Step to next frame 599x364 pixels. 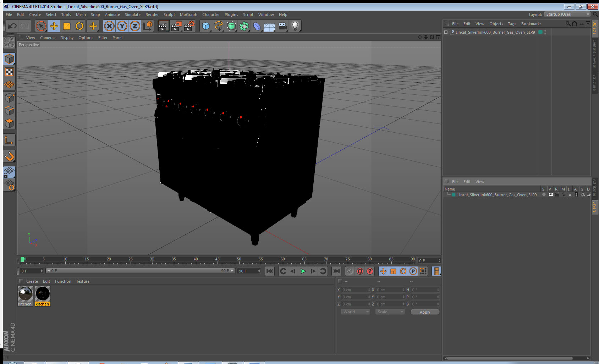(313, 271)
